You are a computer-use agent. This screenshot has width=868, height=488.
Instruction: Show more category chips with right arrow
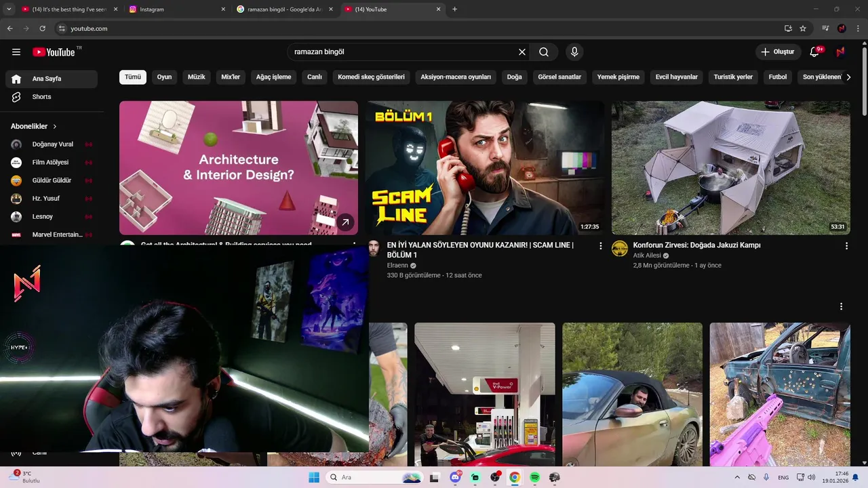pos(848,77)
